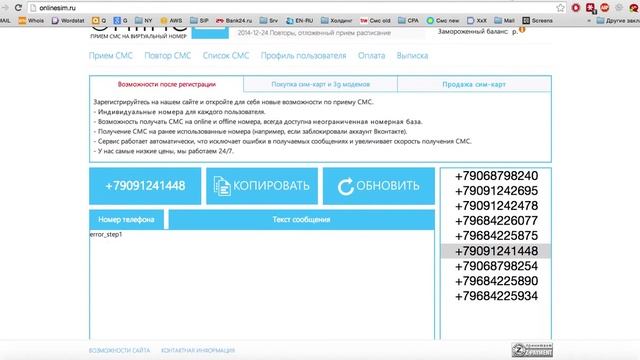Open the AWS bookmark
The image size is (640, 360).
click(171, 20)
